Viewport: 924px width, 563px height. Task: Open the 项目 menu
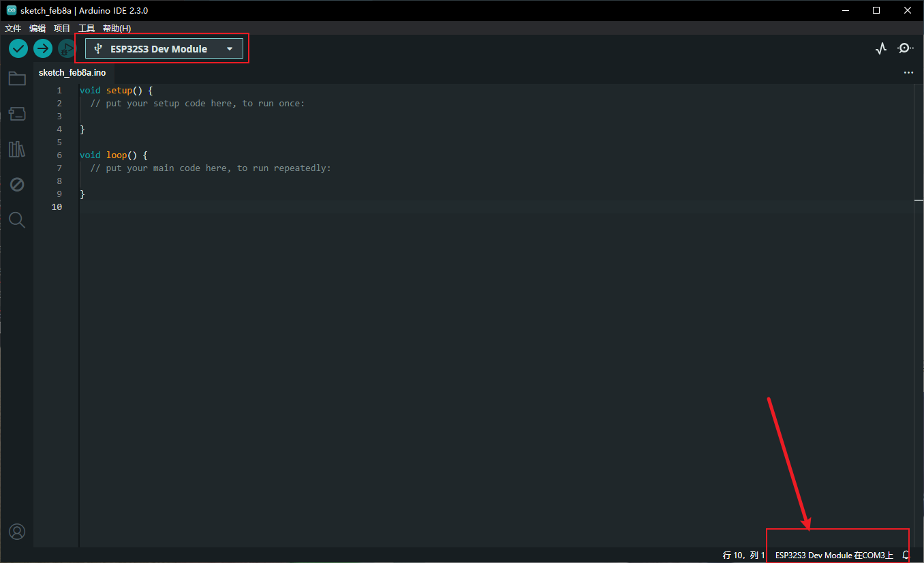click(x=62, y=28)
